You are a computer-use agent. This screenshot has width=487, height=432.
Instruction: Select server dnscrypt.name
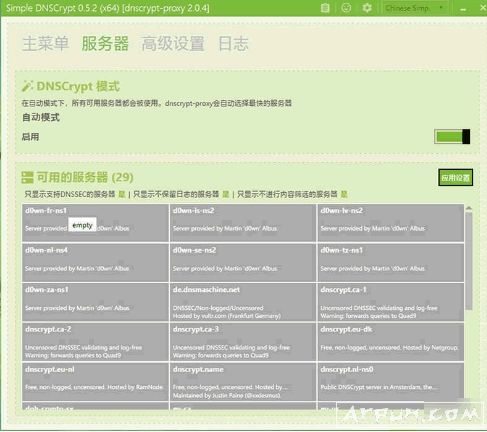[243, 382]
